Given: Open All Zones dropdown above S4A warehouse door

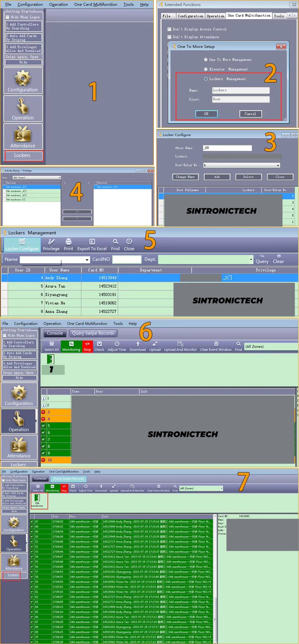Looking at the screenshot, I should click(201, 488).
